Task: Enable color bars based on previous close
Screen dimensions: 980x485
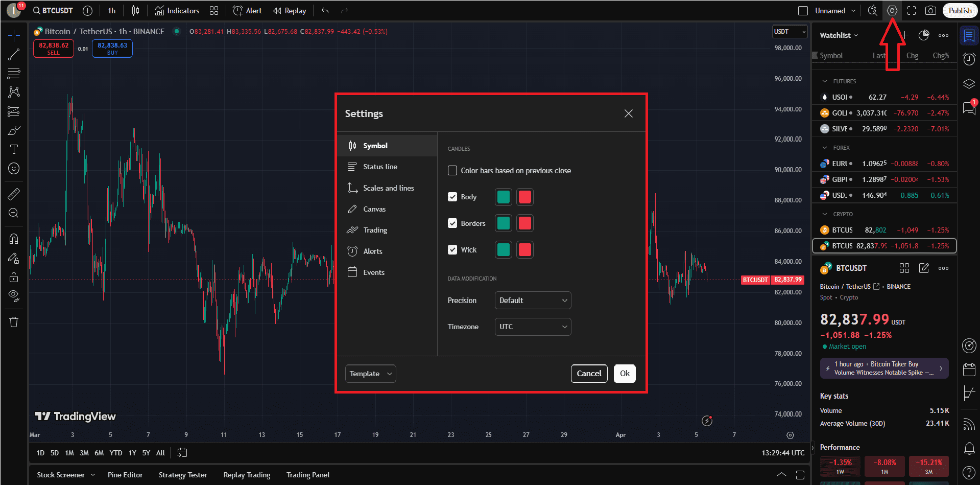Action: tap(452, 171)
